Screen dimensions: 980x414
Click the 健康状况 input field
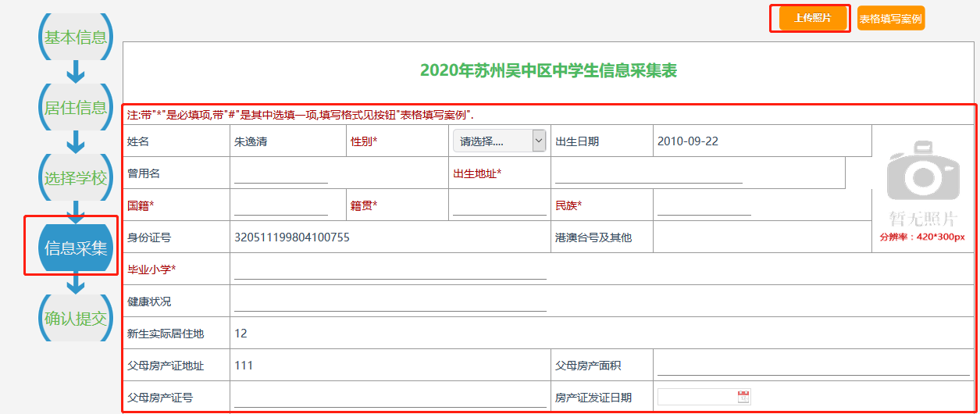390,302
